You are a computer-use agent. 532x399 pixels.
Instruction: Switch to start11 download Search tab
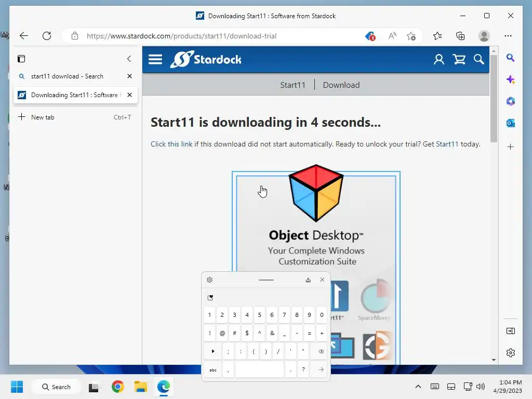67,76
